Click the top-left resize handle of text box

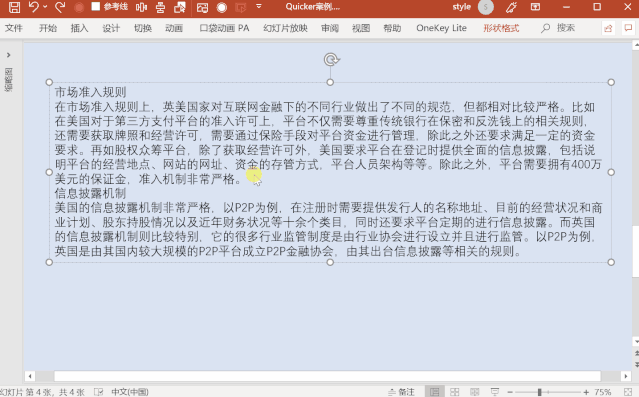[49, 82]
